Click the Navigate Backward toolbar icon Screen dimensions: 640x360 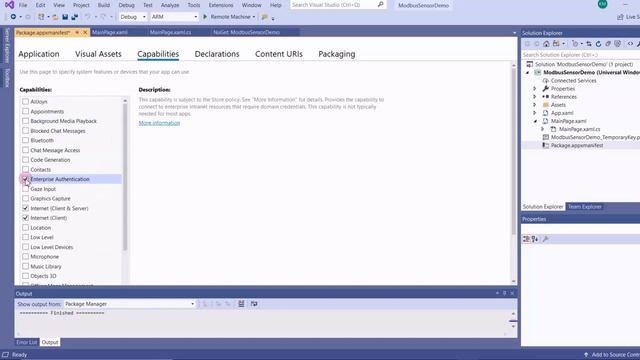pyautogui.click(x=13, y=17)
